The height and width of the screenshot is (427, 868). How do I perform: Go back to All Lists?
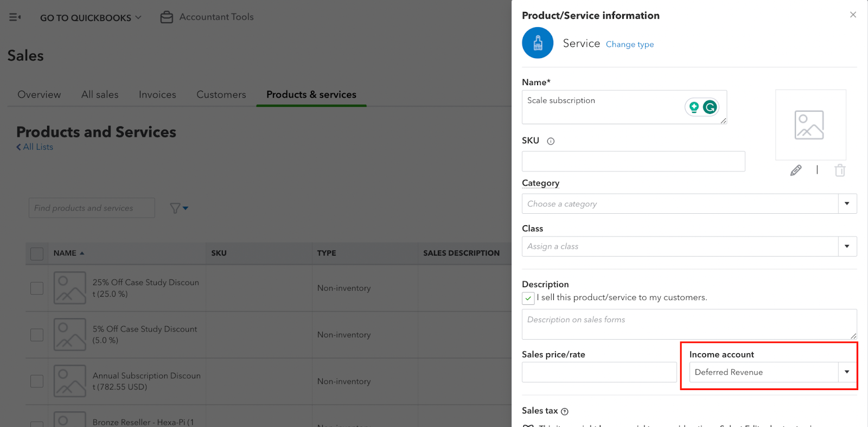[x=35, y=147]
